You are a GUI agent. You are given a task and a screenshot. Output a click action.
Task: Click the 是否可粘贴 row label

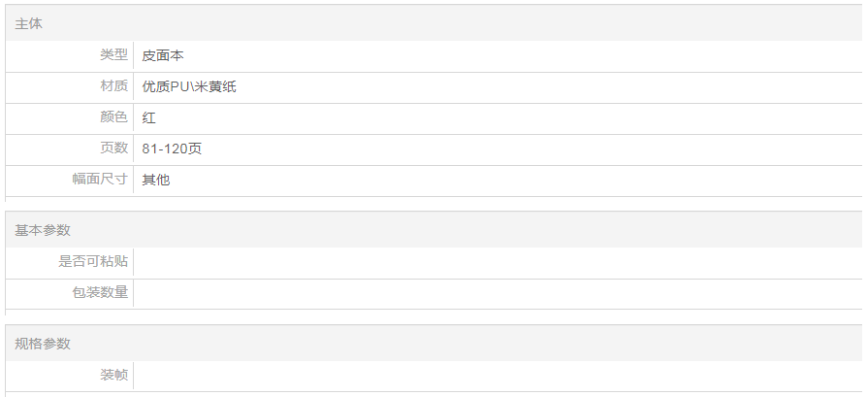(93, 261)
